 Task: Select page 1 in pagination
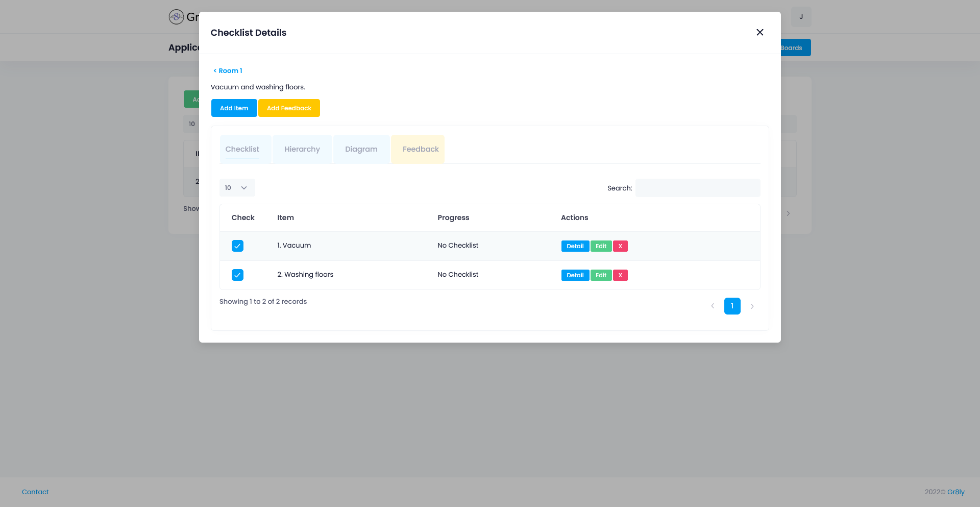tap(732, 306)
